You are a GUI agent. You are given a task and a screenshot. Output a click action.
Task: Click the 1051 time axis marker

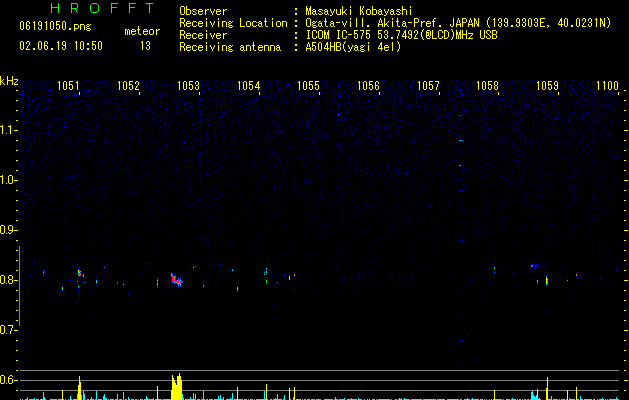68,86
